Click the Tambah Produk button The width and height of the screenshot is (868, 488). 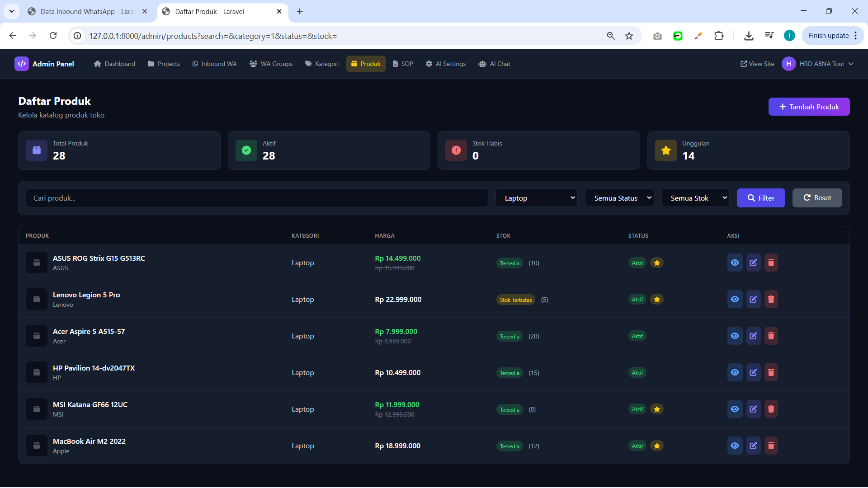tap(809, 107)
